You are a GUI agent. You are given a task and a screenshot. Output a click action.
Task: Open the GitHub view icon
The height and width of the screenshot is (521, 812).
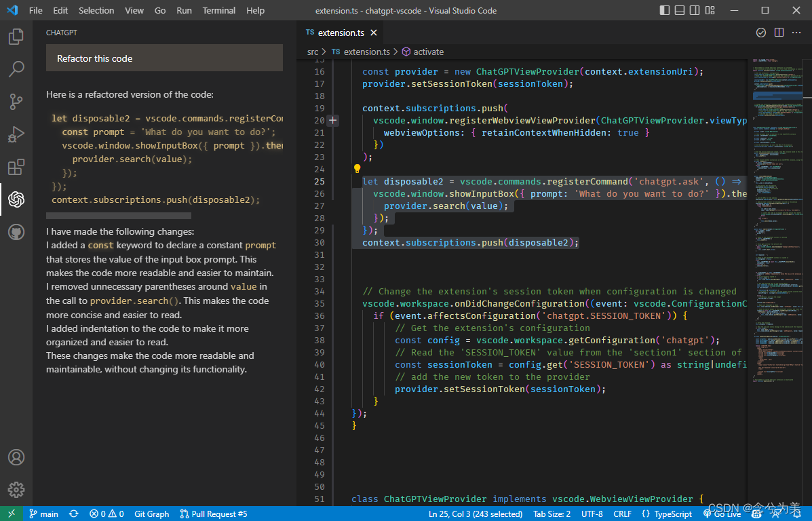tap(16, 232)
